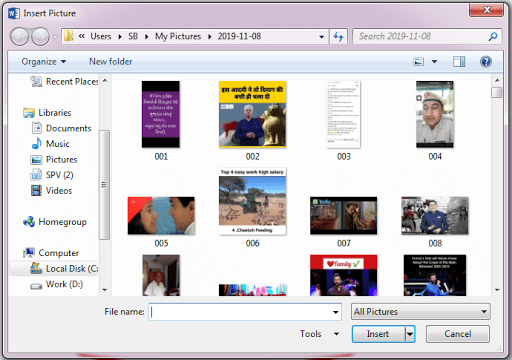Image resolution: width=512 pixels, height=360 pixels.
Task: Select picture thumbnail 004
Action: pos(435,114)
